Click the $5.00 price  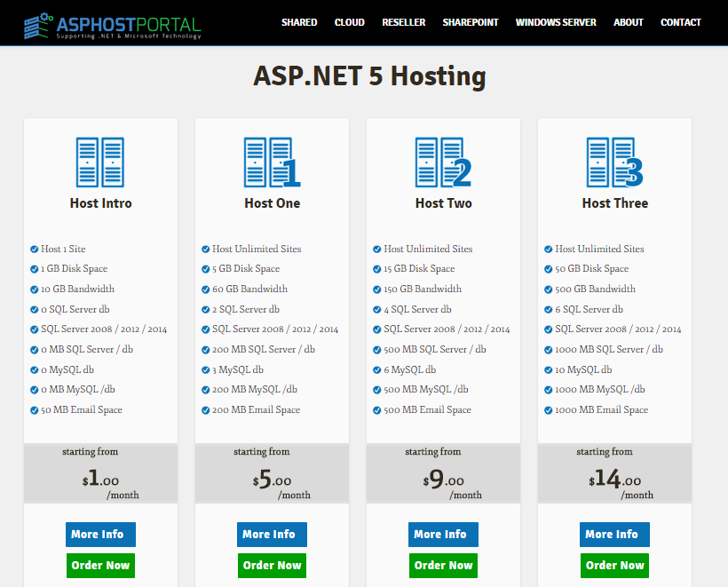tap(272, 479)
